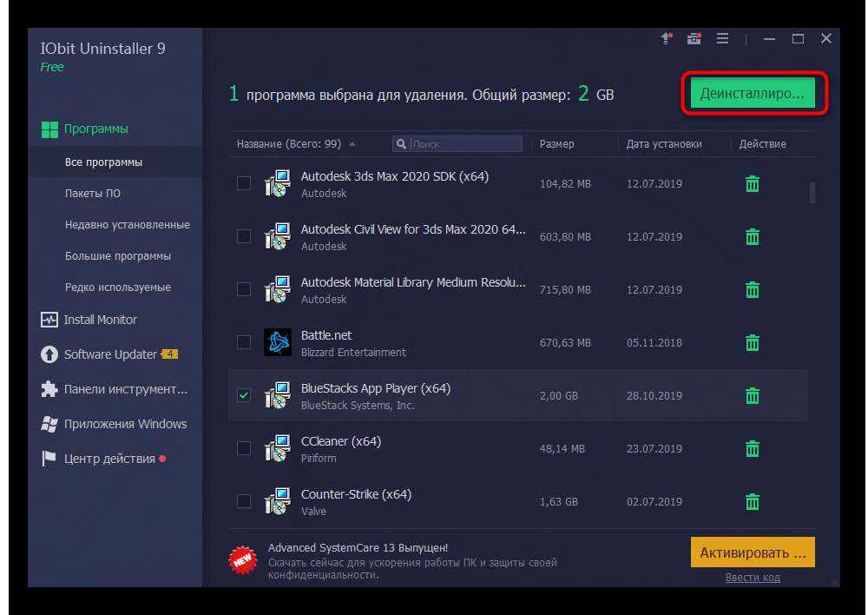Click the Поиск search field
Screen dimensions: 868x615
point(464,144)
